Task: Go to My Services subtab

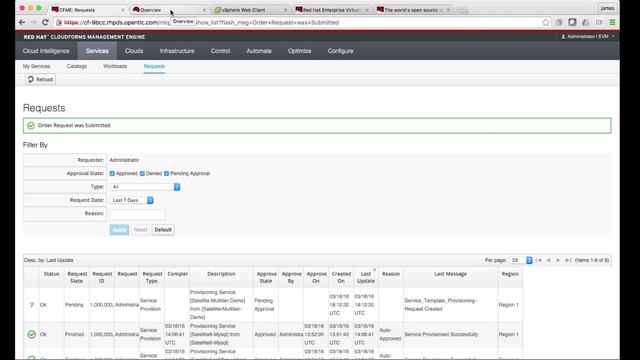Action: click(37, 66)
